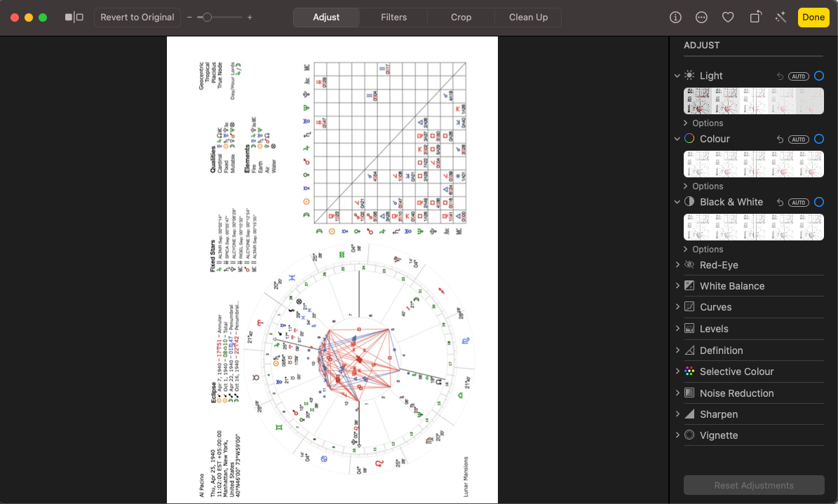Expand Options under the Light adjustment
This screenshot has height=504, width=838.
(707, 123)
